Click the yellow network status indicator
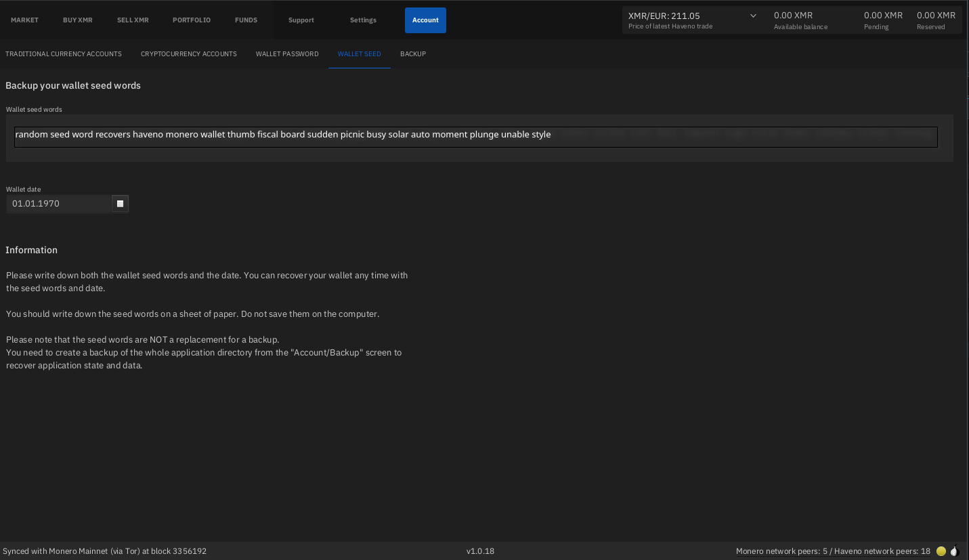 click(x=941, y=551)
